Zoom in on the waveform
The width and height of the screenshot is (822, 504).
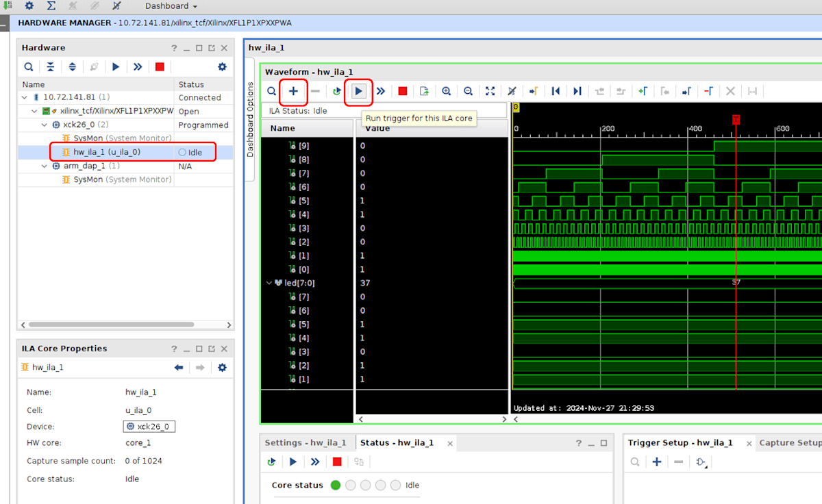(446, 91)
